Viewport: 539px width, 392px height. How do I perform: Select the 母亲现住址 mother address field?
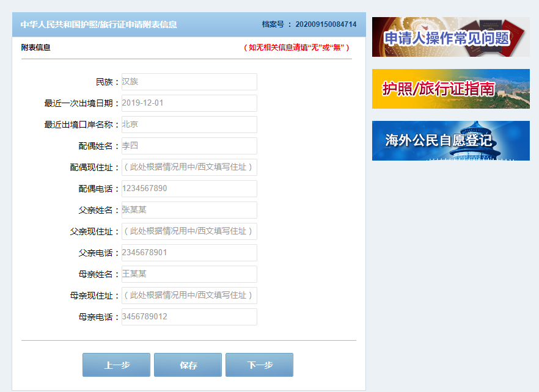tap(189, 296)
